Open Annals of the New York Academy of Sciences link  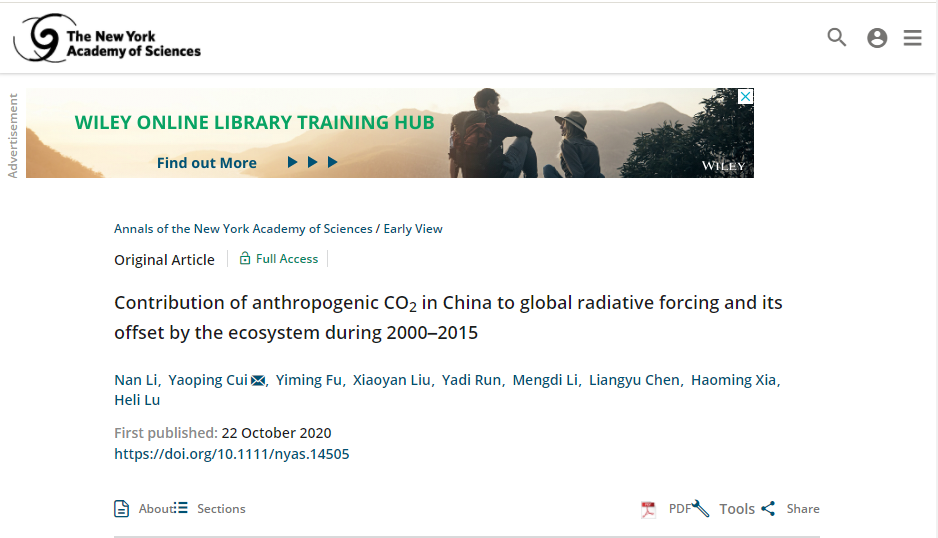pos(243,229)
